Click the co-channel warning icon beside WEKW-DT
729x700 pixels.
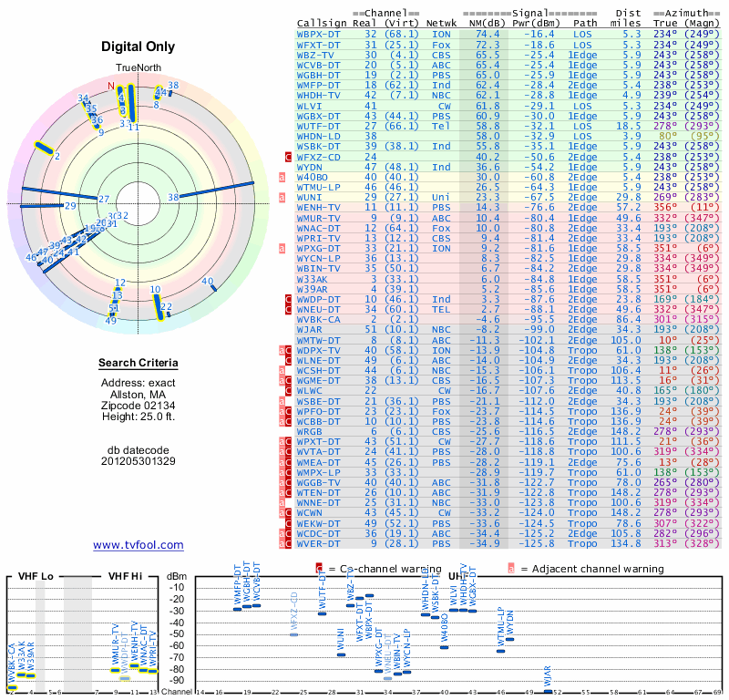[288, 524]
